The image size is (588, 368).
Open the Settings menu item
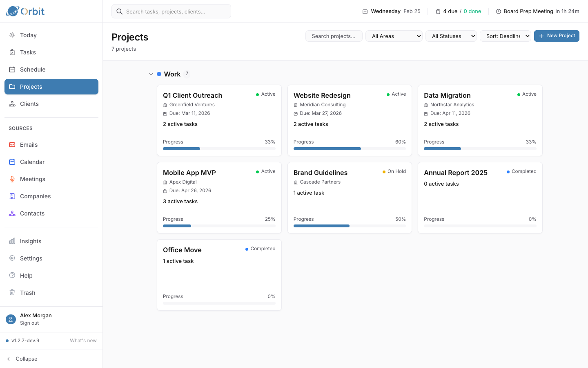(31, 258)
